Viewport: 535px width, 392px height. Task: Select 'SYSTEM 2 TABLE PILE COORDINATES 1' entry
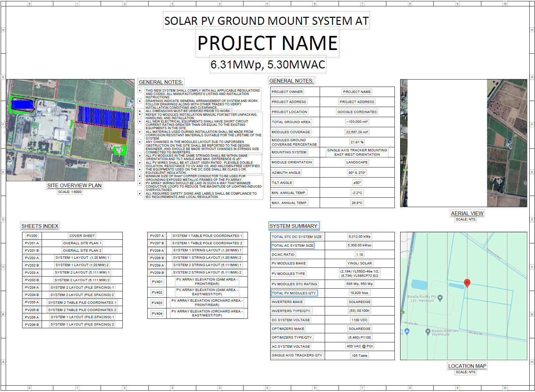(82, 302)
